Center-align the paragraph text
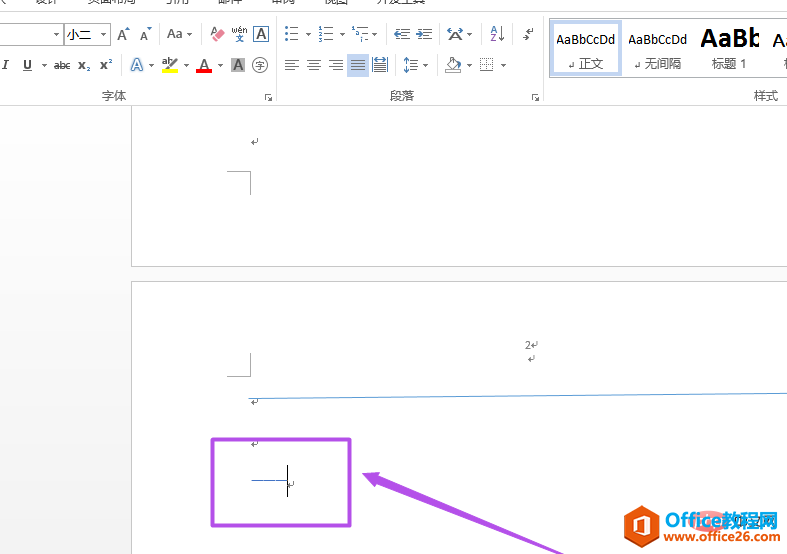787x554 pixels. pyautogui.click(x=314, y=65)
